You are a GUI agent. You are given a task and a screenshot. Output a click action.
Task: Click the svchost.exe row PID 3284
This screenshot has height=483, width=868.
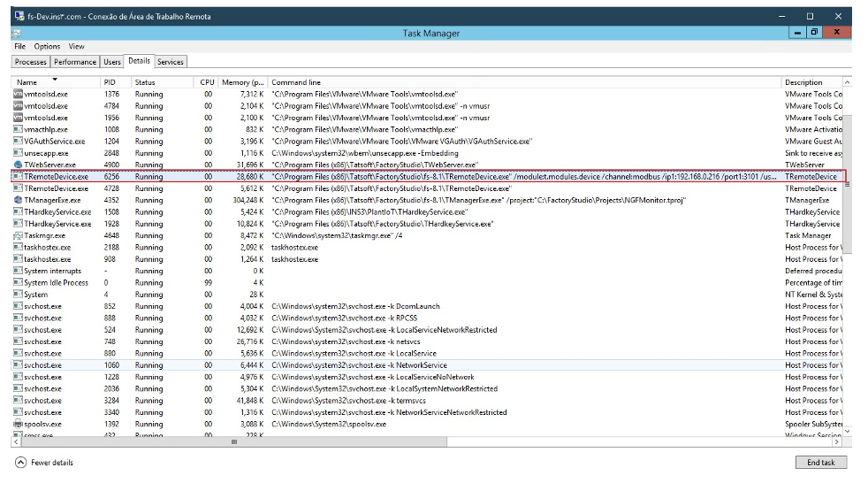click(426, 401)
